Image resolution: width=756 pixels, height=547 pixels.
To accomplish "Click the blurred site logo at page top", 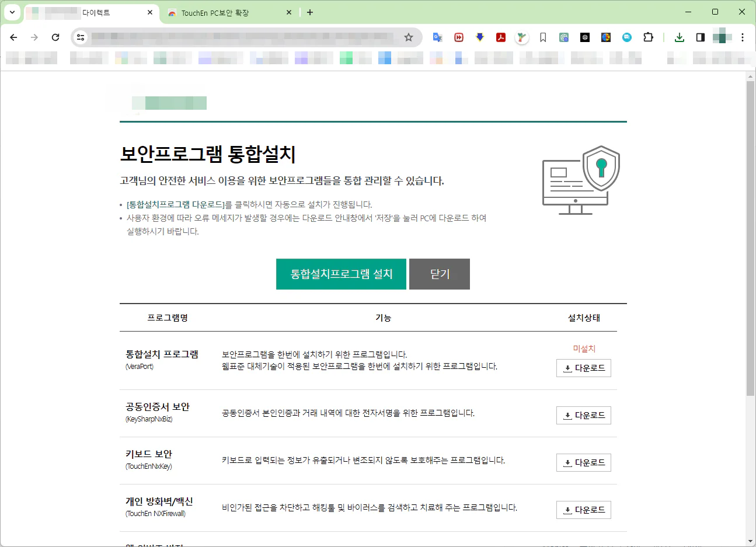I will point(169,103).
